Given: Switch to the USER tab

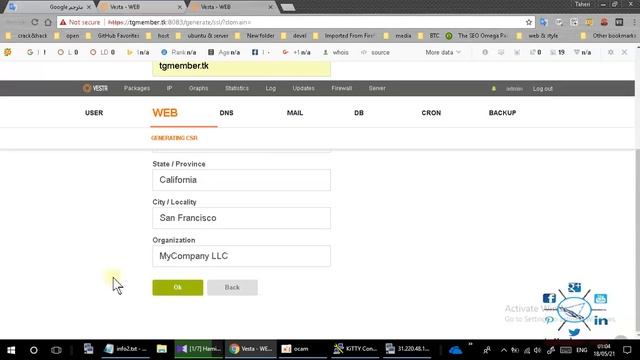Looking at the screenshot, I should (x=94, y=113).
